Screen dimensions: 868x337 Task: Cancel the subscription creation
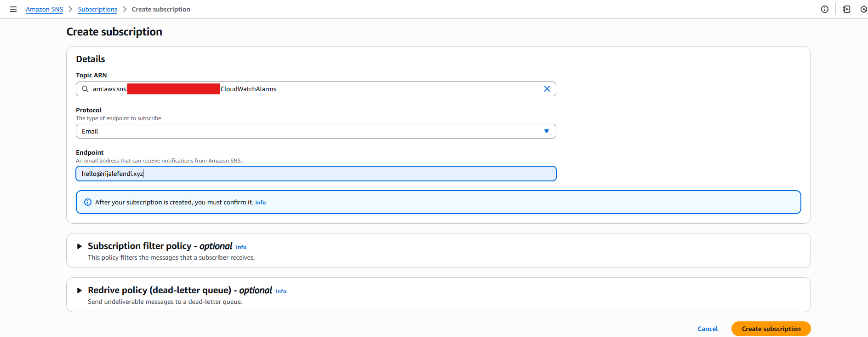(707, 329)
